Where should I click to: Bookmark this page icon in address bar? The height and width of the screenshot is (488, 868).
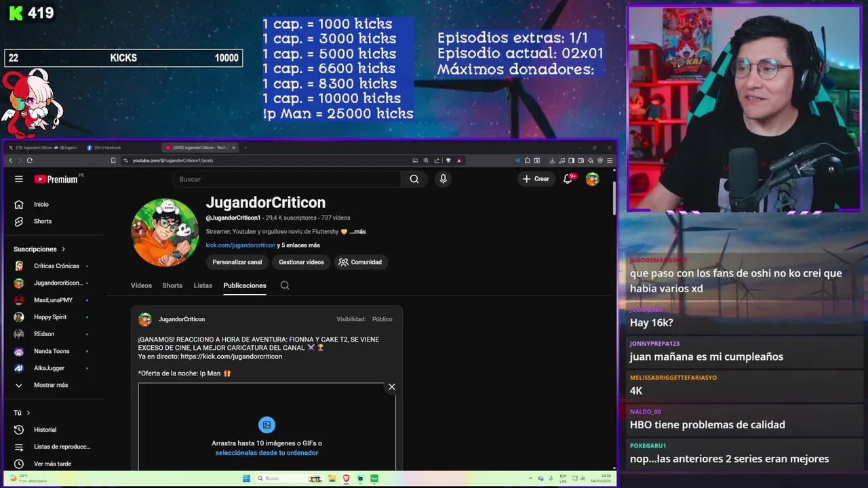click(x=113, y=161)
